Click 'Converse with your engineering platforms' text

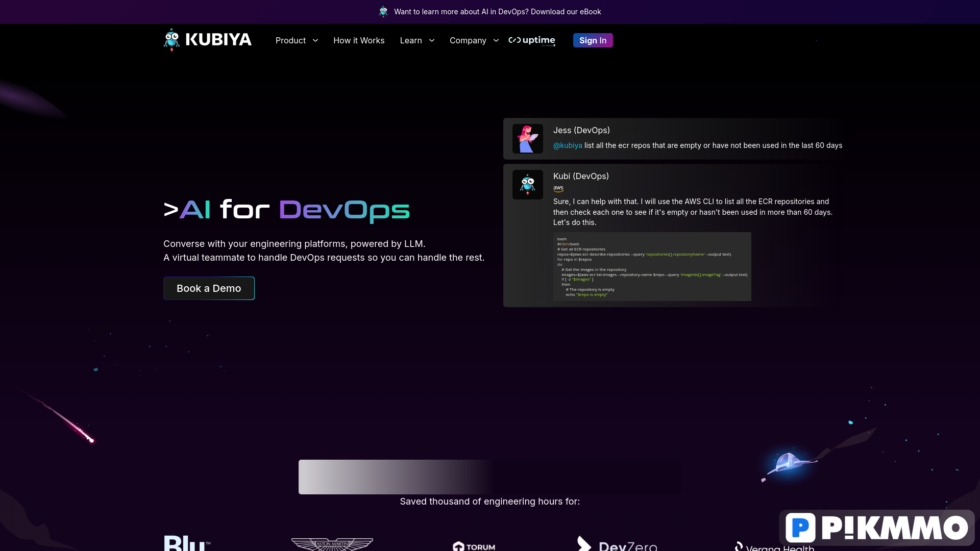295,244
